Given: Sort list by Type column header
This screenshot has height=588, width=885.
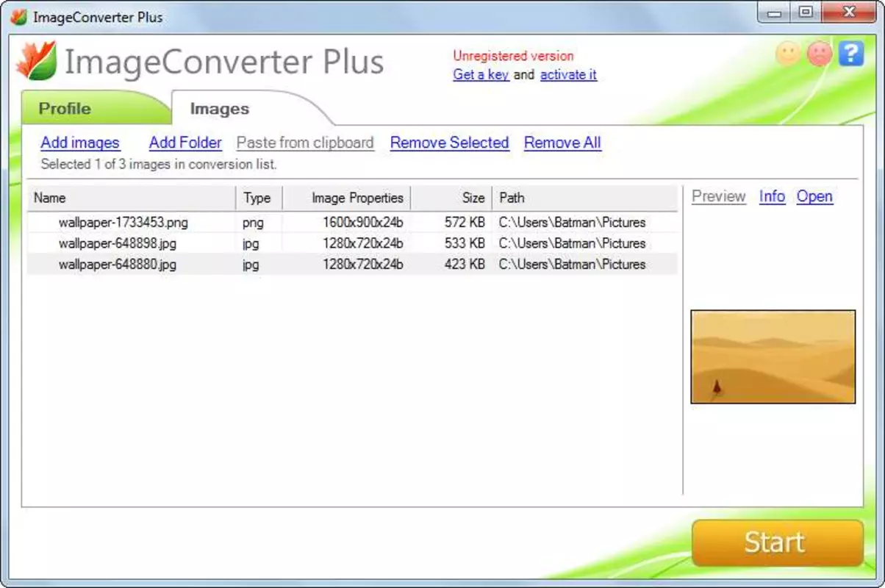Looking at the screenshot, I should (258, 198).
